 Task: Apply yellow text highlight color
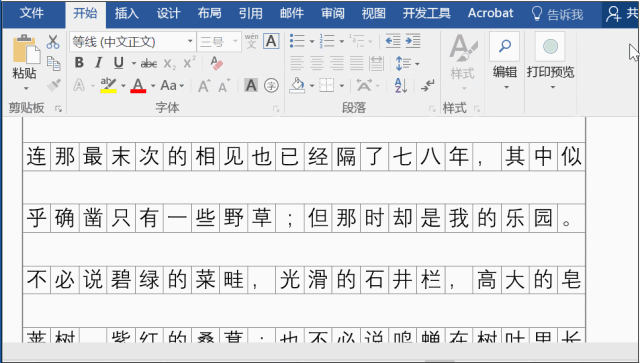108,86
